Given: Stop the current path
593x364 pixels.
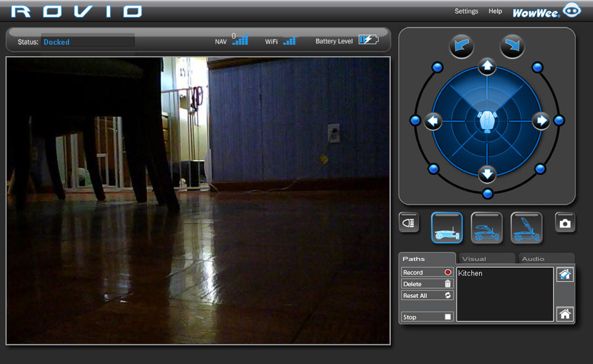Looking at the screenshot, I should [427, 316].
